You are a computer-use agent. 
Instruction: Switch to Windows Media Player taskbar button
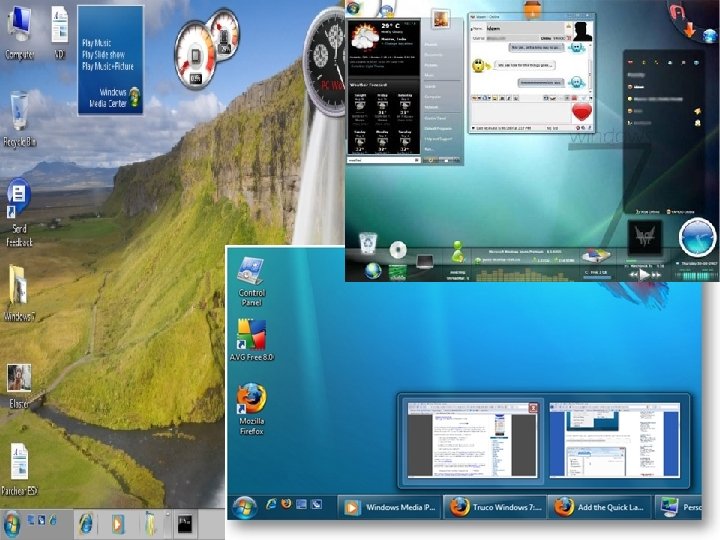point(390,507)
